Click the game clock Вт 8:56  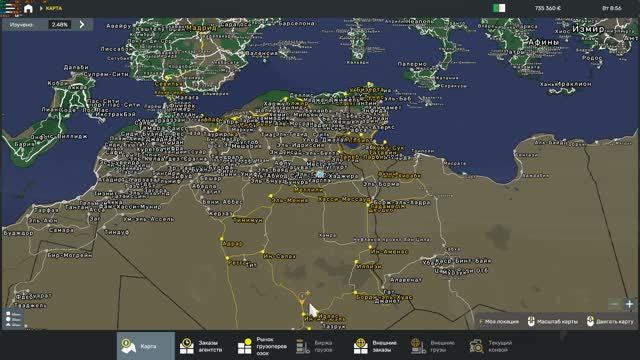click(612, 8)
